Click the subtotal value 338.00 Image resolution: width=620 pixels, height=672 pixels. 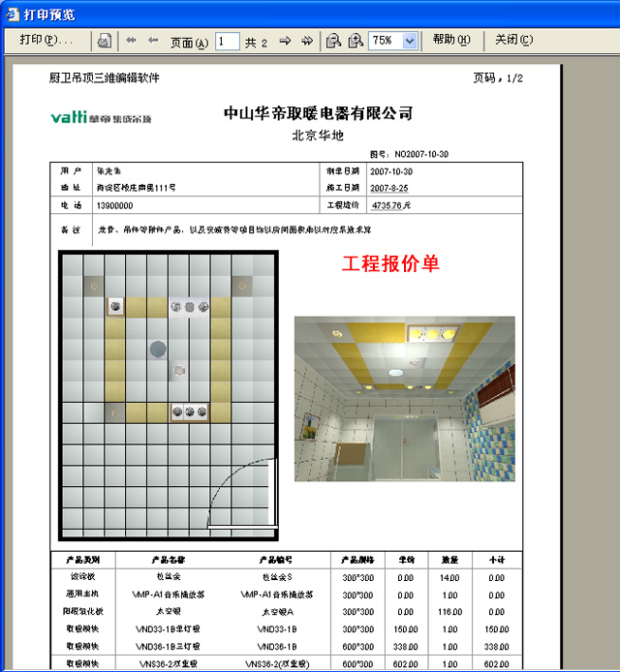(497, 646)
